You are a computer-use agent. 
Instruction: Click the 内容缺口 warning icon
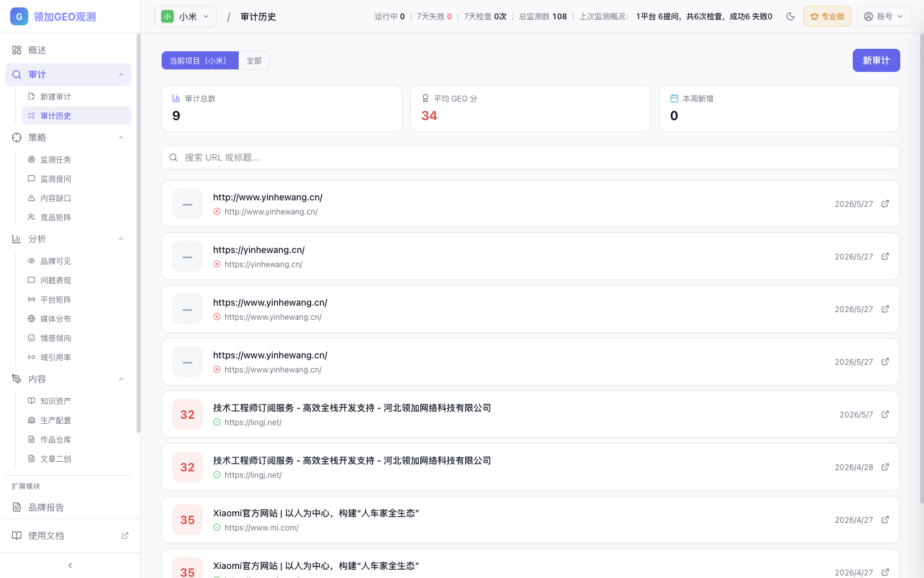pos(31,198)
